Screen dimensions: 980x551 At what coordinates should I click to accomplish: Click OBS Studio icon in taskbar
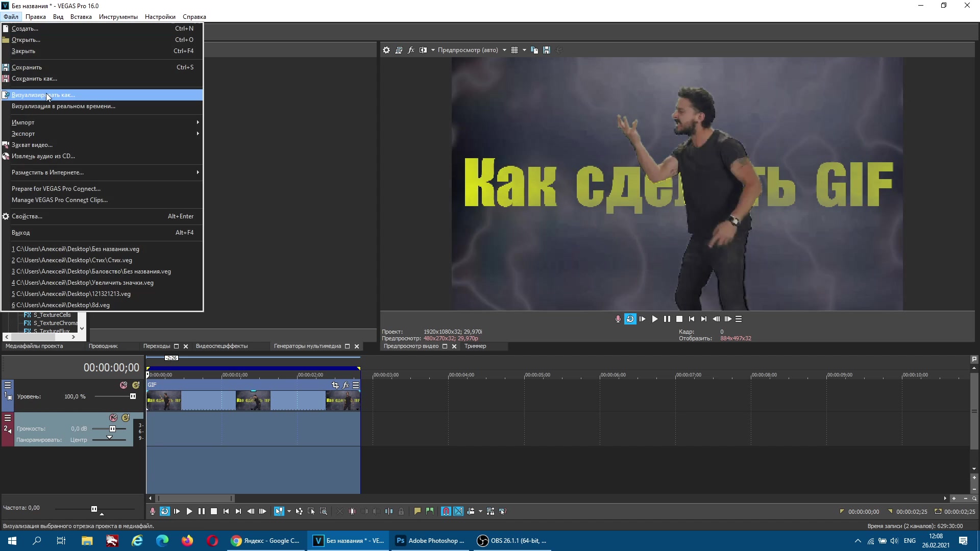click(x=483, y=540)
